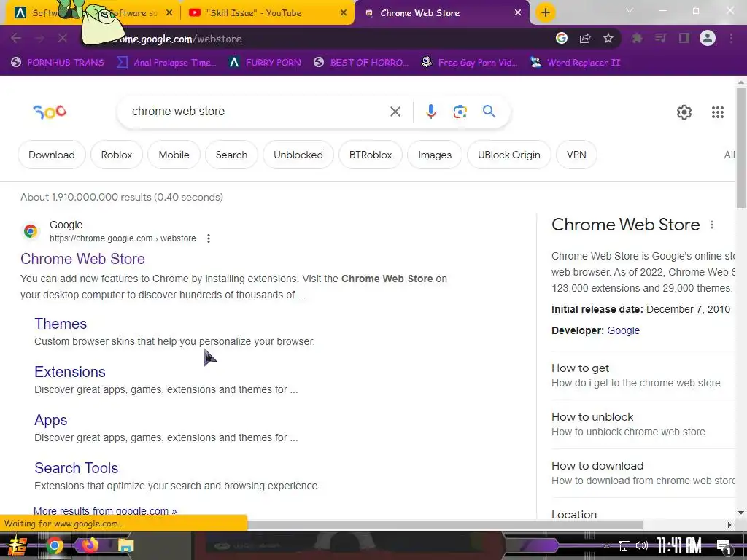Choose the Search filter chip

click(231, 155)
